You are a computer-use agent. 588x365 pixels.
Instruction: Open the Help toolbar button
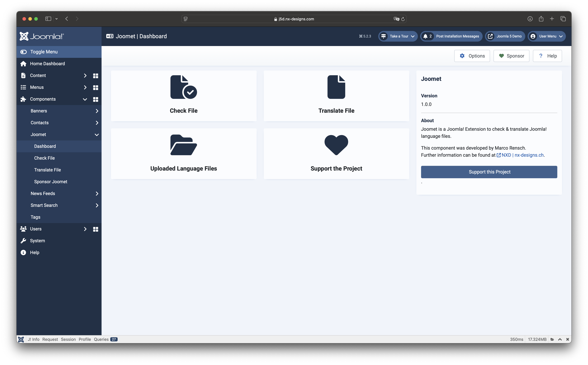547,56
